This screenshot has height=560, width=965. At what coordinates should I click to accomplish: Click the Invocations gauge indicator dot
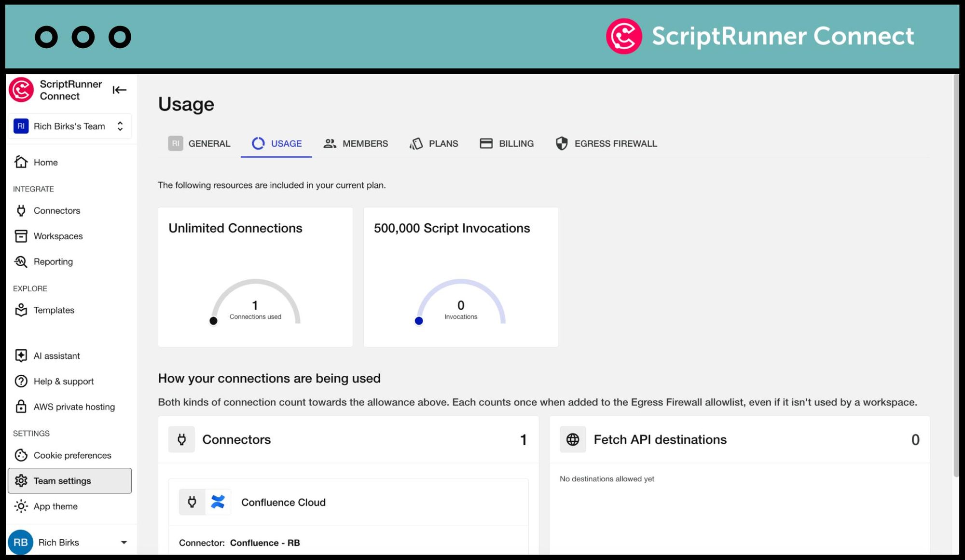pyautogui.click(x=419, y=321)
